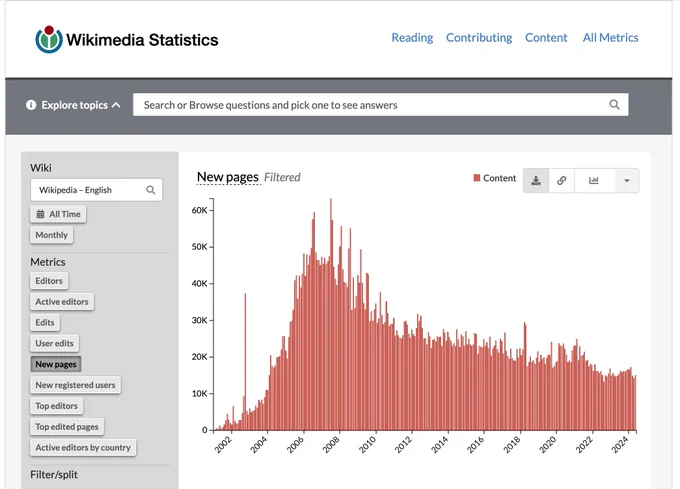
Task: Open the Content menu
Action: (x=546, y=38)
